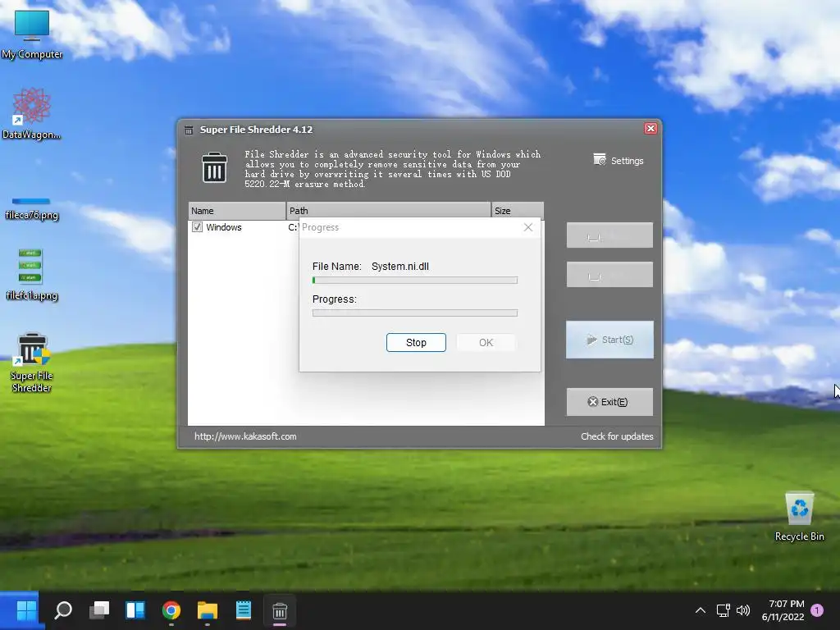This screenshot has width=840, height=630.
Task: Select filefc1a.png on the desktop
Action: [32, 274]
